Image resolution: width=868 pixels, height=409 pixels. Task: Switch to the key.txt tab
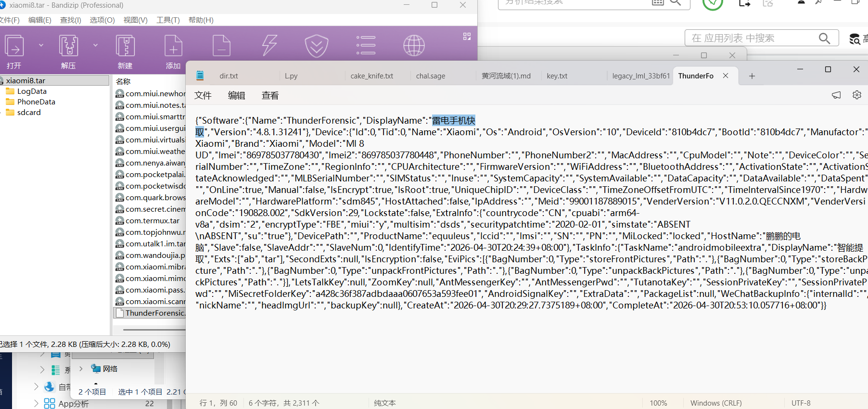(557, 76)
